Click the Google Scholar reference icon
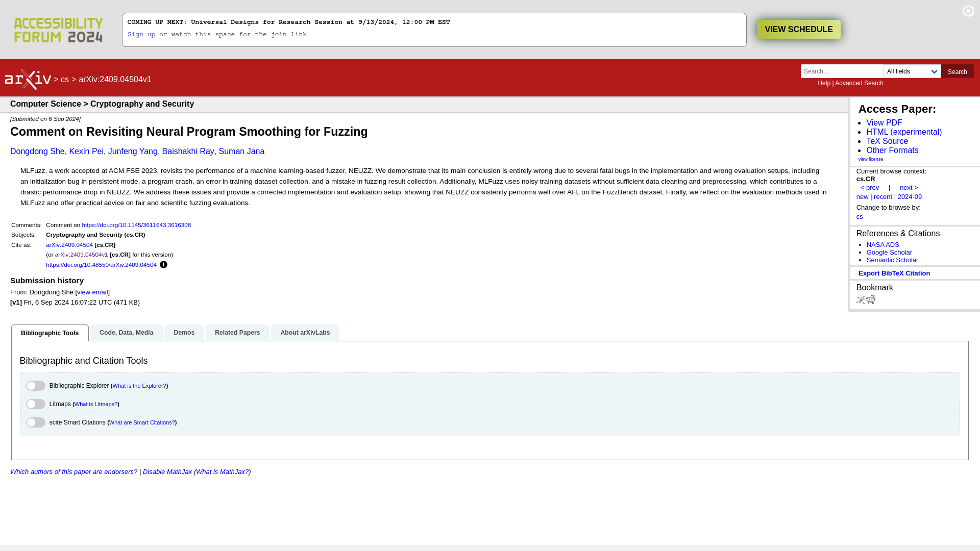Image resolution: width=980 pixels, height=551 pixels. [889, 253]
